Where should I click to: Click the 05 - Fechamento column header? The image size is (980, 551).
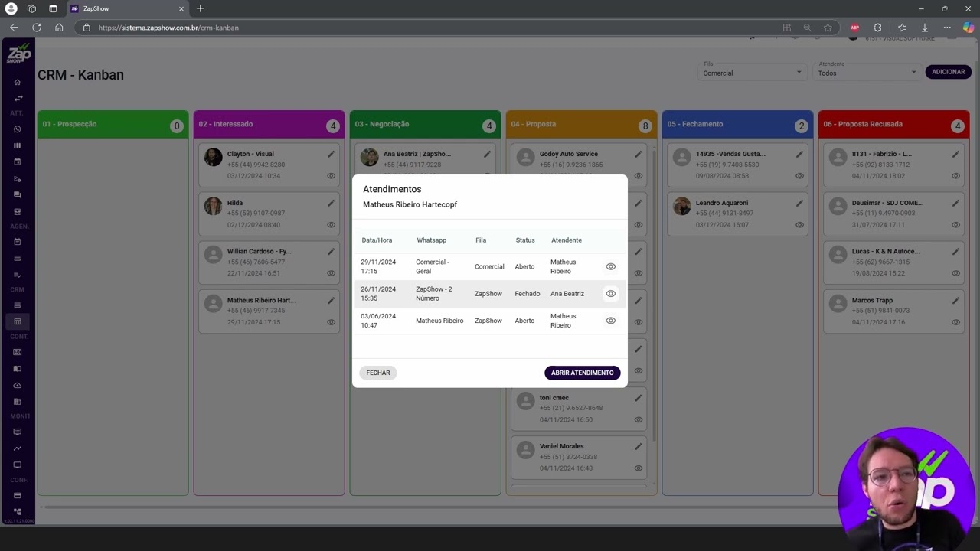pos(737,124)
